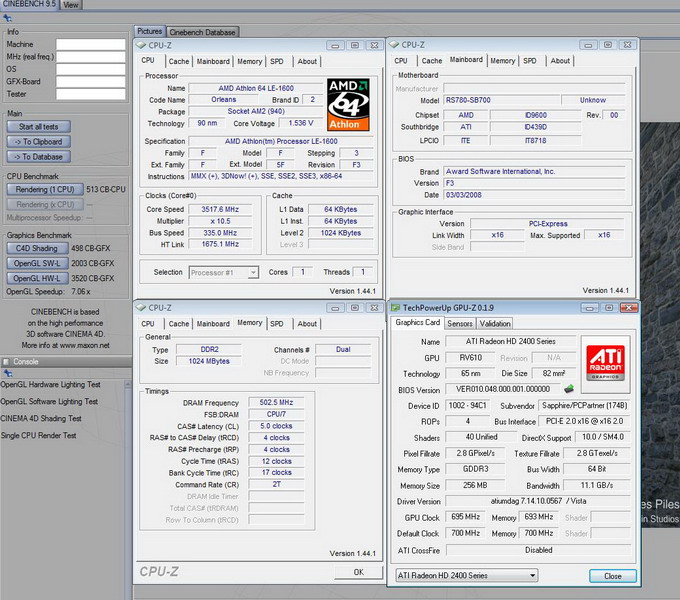Open the Validation tab in GPU-Z
Image resolution: width=680 pixels, height=600 pixels.
495,323
